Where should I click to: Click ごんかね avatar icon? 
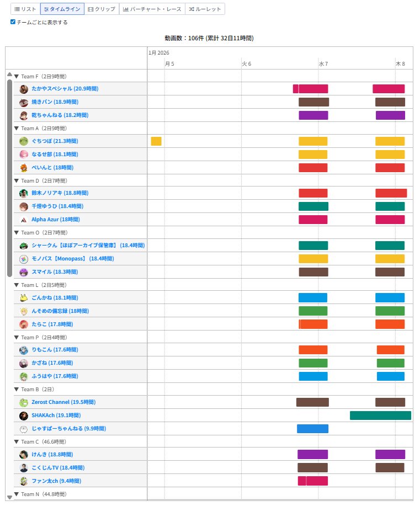coord(24,298)
